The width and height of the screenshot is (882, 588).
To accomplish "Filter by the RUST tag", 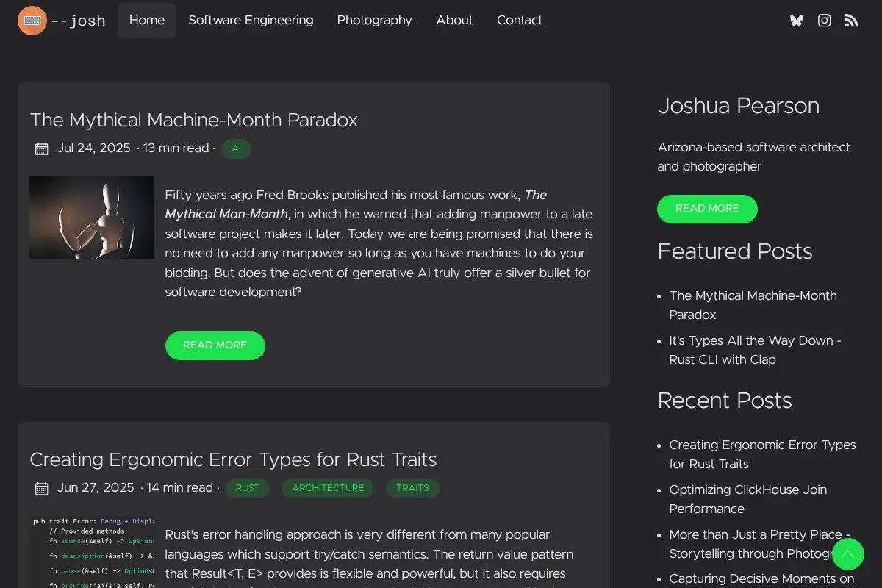I will pyautogui.click(x=248, y=489).
